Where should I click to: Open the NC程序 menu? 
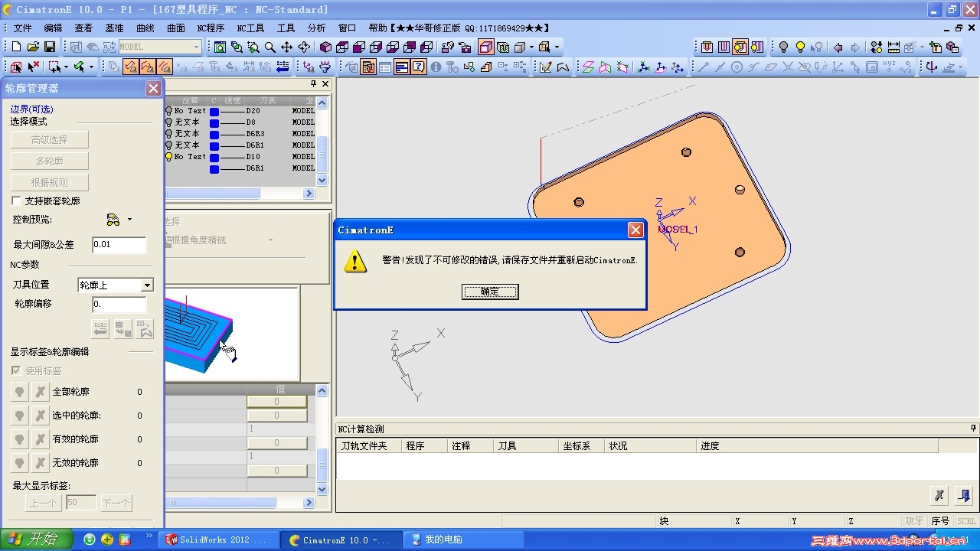coord(211,28)
